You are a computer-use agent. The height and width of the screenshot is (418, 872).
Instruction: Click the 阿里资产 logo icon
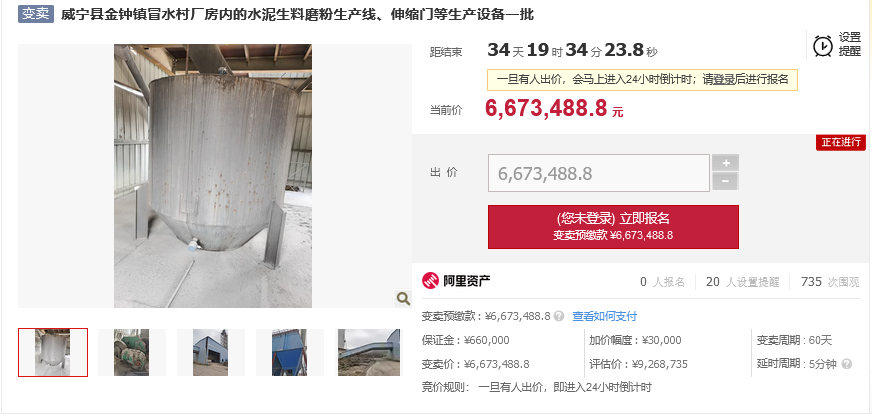430,281
